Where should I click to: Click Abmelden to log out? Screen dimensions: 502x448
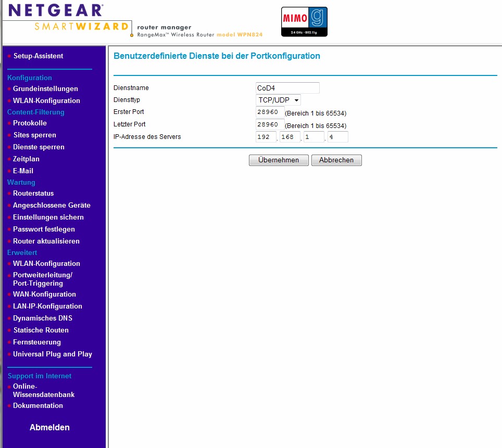click(49, 428)
